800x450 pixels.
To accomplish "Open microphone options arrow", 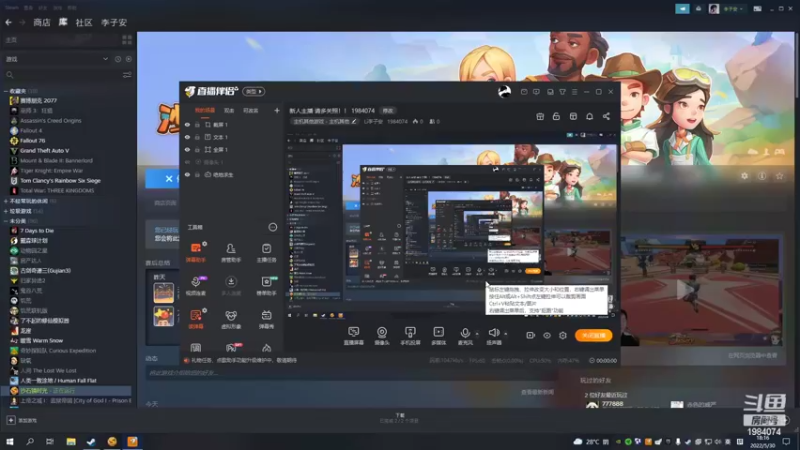I will [x=477, y=334].
